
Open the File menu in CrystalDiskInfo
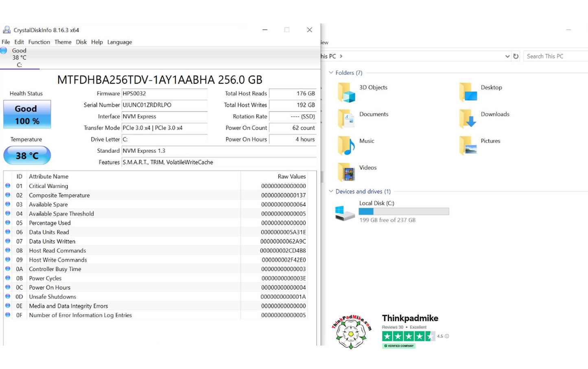coord(6,42)
